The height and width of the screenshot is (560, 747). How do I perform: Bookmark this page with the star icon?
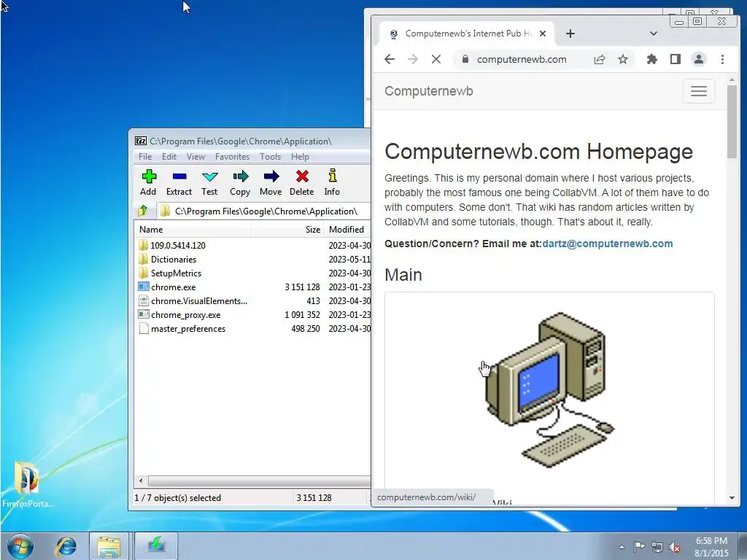click(x=623, y=59)
